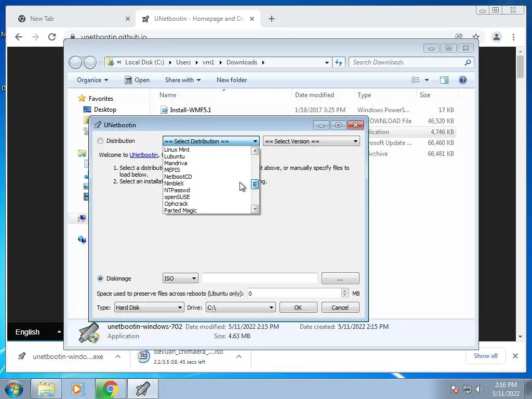532x399 pixels.
Task: Open the Select Version dropdown
Action: [311, 141]
